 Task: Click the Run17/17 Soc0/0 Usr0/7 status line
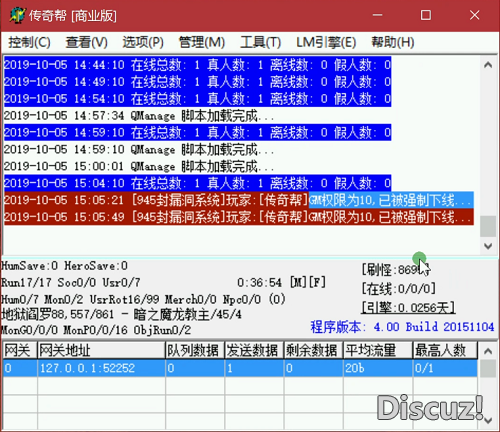pos(71,282)
